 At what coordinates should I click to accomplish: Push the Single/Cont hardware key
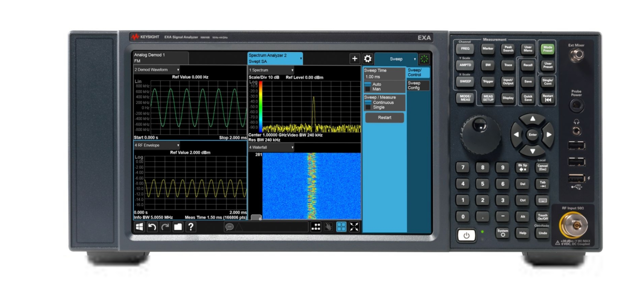pyautogui.click(x=548, y=82)
